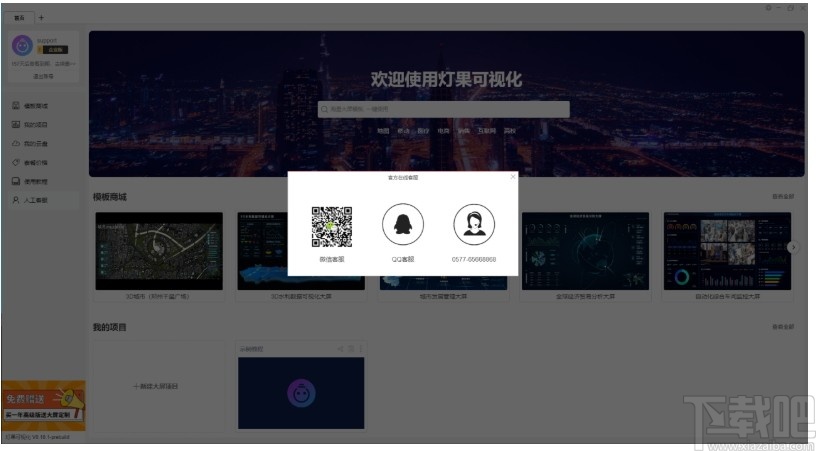Click the WeChat QR code image
This screenshot has width=818, height=451.
(332, 227)
